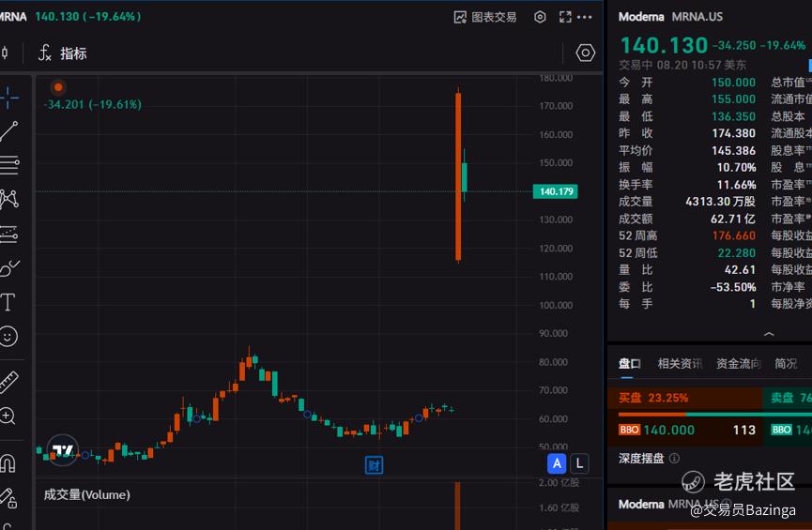Image resolution: width=812 pixels, height=530 pixels.
Task: Toggle the L logarithmic scale button
Action: (x=579, y=463)
